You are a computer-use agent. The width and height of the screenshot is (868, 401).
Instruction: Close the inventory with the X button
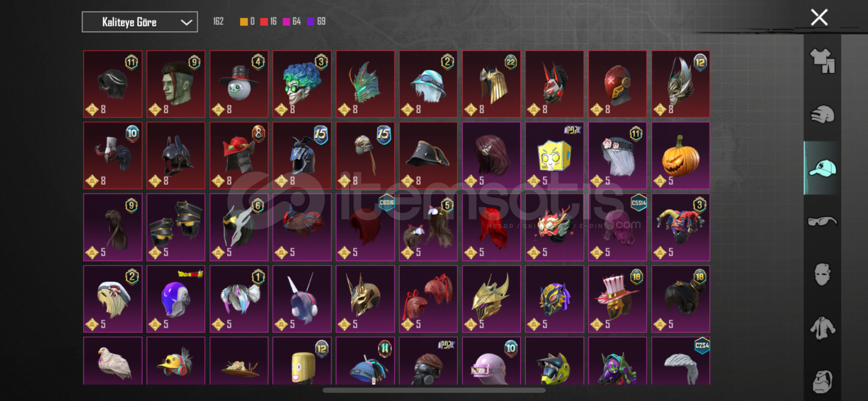tap(819, 17)
